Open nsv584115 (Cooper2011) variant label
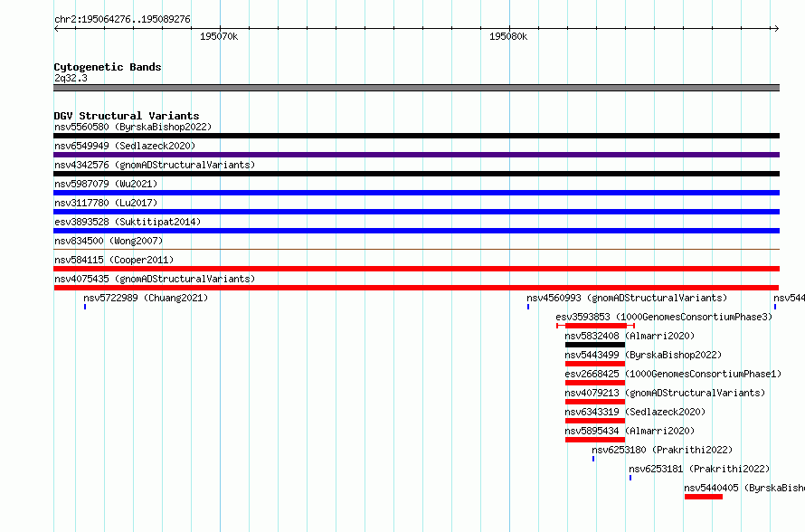The width and height of the screenshot is (805, 532). point(114,260)
